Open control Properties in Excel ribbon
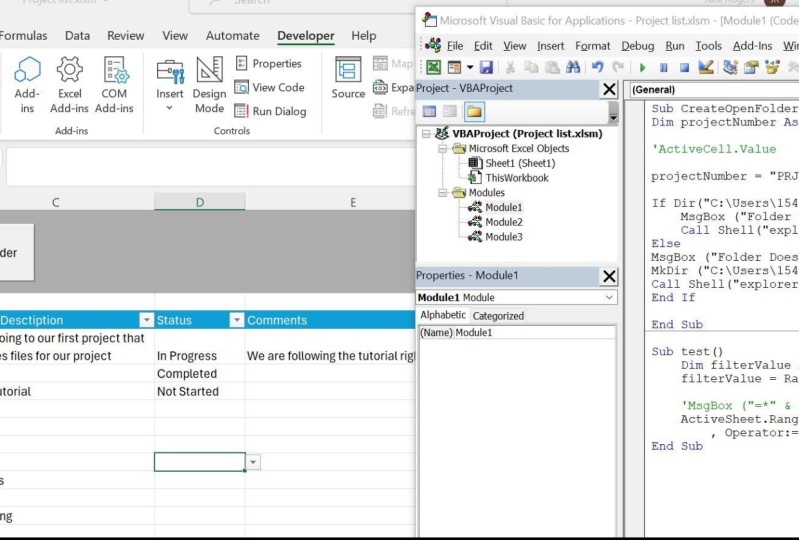799x540 pixels. pos(269,64)
